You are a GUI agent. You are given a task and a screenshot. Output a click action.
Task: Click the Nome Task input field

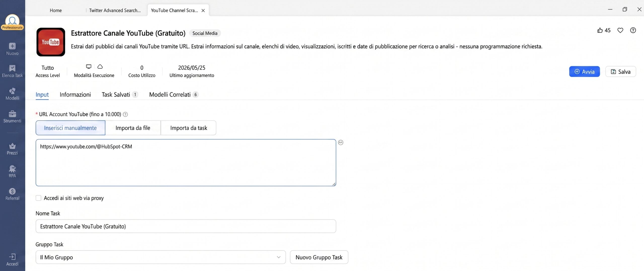coord(186,226)
